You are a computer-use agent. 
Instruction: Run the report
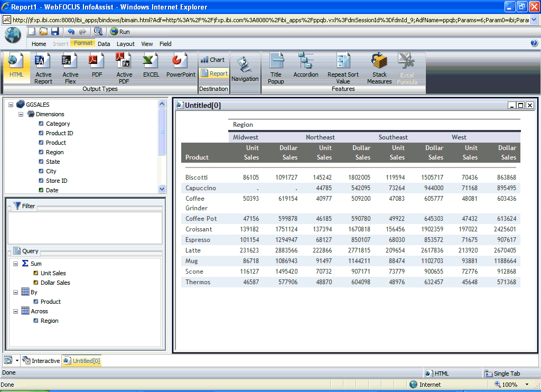(120, 31)
